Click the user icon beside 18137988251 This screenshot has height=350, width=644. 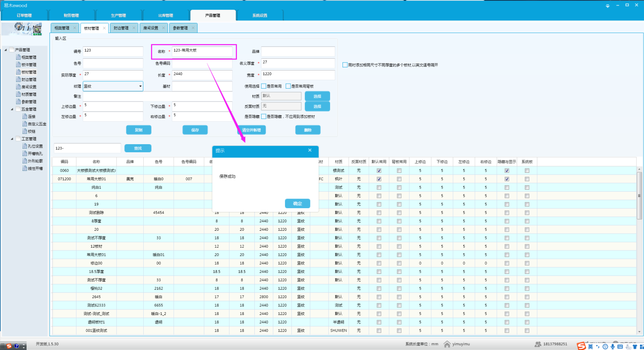pyautogui.click(x=538, y=344)
